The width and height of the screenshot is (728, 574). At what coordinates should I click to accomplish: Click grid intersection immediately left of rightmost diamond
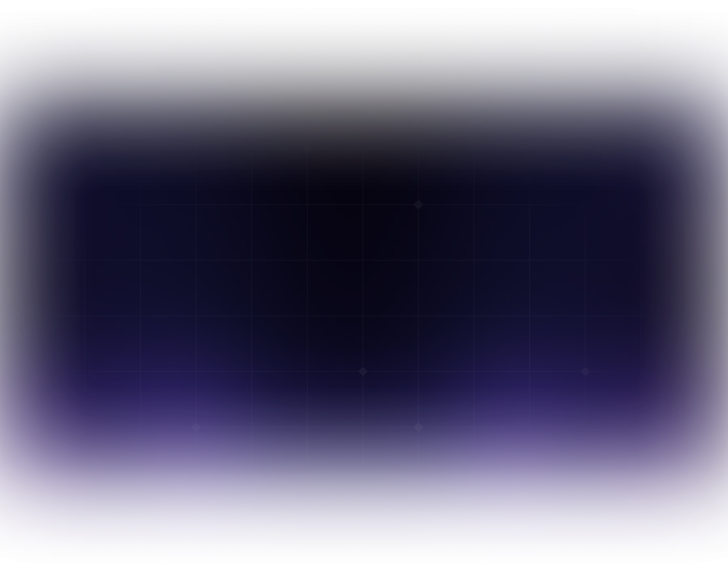pos(529,371)
